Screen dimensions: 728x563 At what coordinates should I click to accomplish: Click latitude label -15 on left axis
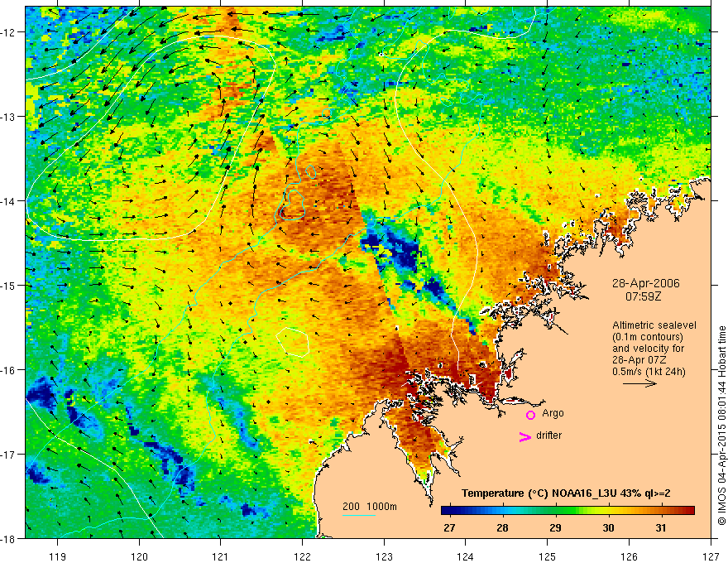[9, 285]
